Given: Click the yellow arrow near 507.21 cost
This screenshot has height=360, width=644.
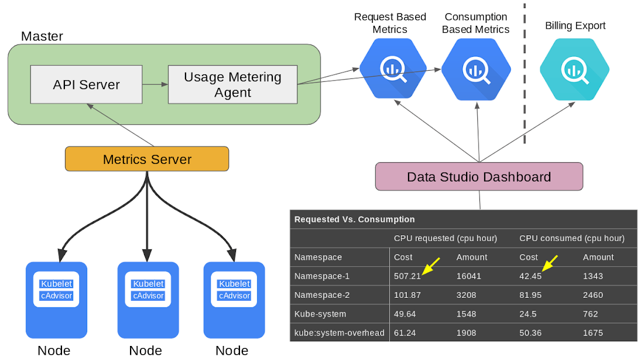Looking at the screenshot, I should 431,266.
